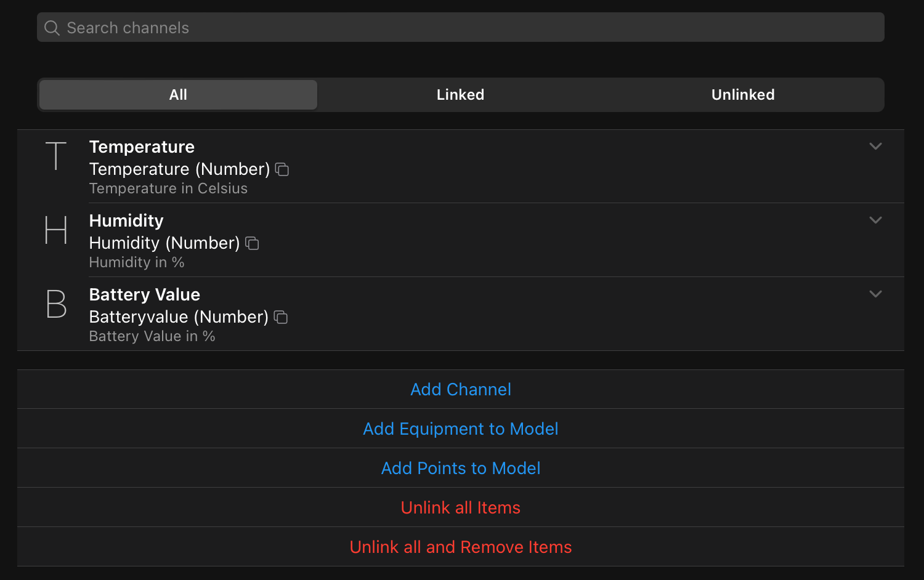
Task: Click the Humidity channel H icon
Action: 56,230
